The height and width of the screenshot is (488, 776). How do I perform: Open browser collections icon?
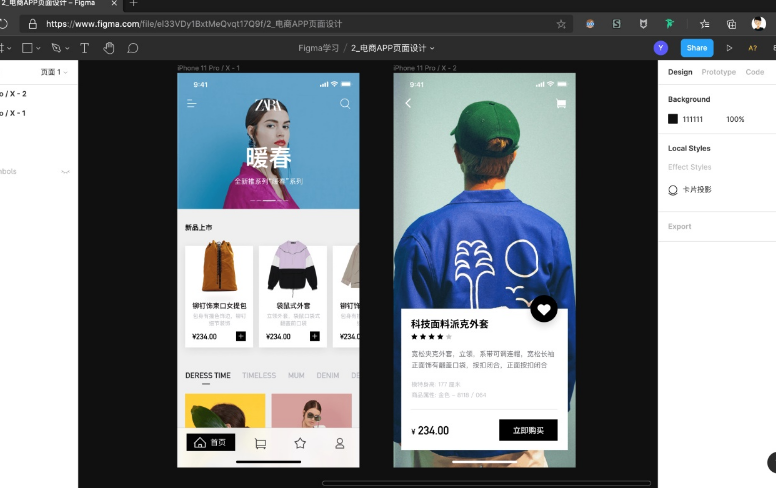pyautogui.click(x=731, y=24)
